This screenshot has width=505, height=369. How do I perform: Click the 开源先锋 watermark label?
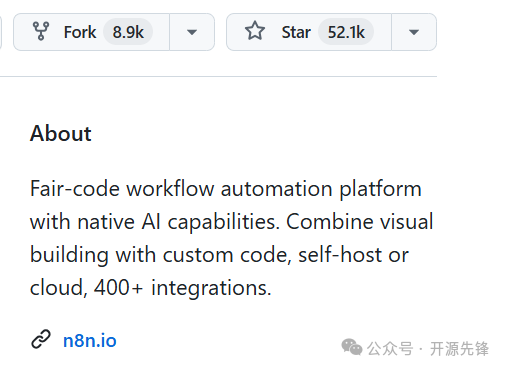click(459, 349)
